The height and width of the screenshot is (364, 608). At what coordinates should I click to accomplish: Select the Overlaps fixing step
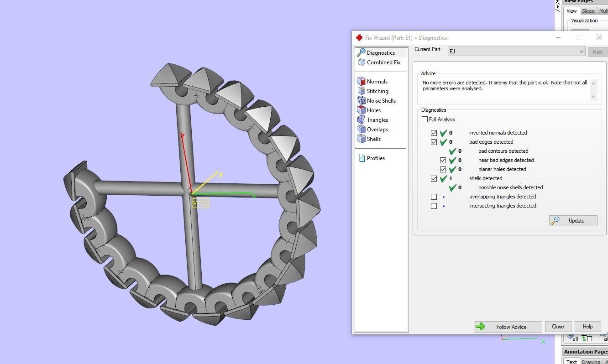(x=373, y=130)
